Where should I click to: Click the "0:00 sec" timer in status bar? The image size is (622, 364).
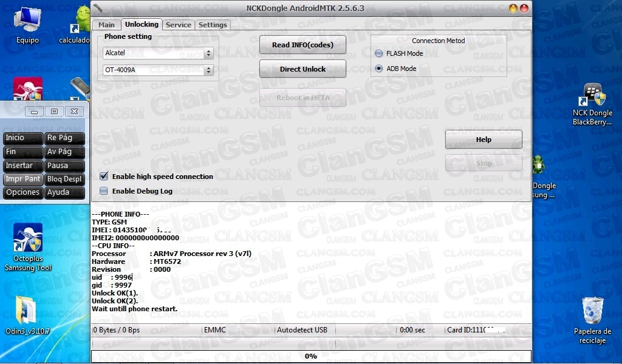pos(412,330)
